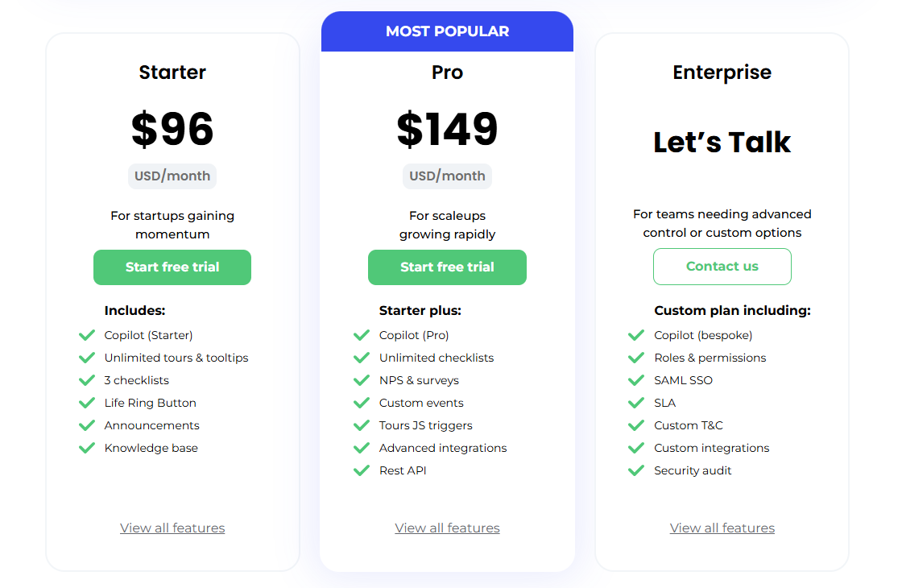Screen dimensions: 902x588
Task: Click the checkmark beside Copilot (Starter)
Action: click(x=87, y=335)
